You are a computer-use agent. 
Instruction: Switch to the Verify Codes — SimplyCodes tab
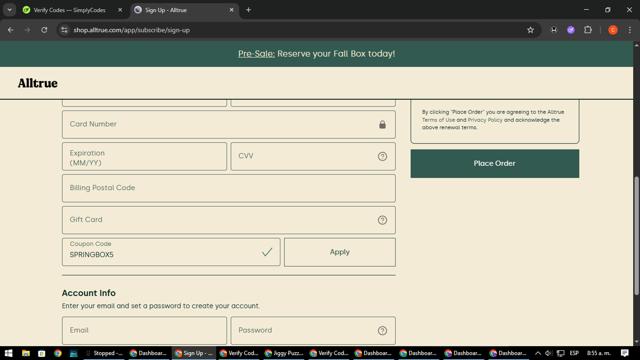point(69,10)
